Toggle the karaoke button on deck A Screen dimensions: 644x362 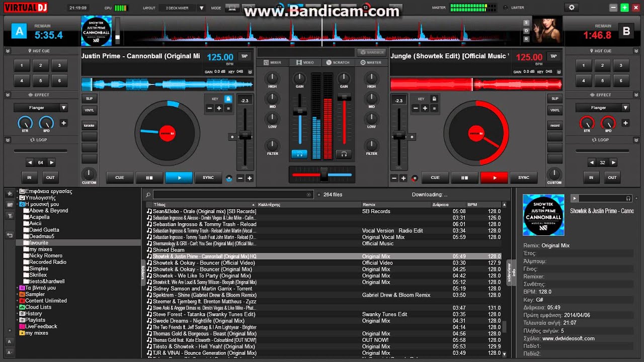coord(89,125)
